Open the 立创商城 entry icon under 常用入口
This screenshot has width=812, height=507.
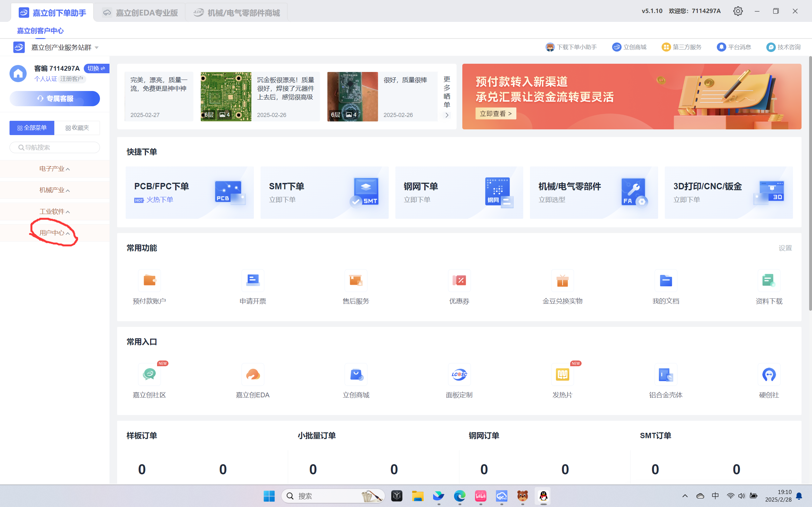click(356, 374)
